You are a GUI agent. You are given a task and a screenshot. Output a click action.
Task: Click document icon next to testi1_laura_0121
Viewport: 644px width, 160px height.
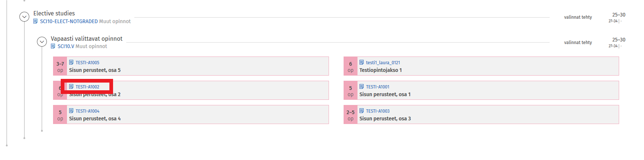pos(362,62)
